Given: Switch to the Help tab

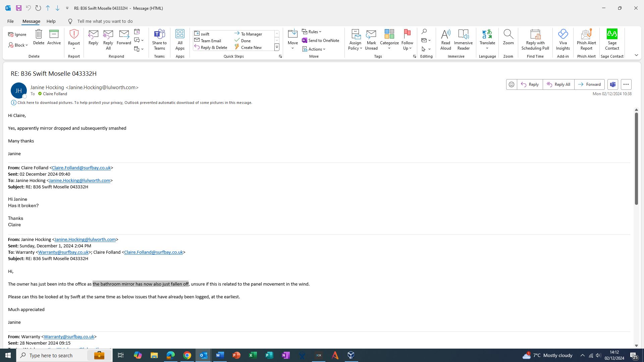Looking at the screenshot, I should pos(51,21).
